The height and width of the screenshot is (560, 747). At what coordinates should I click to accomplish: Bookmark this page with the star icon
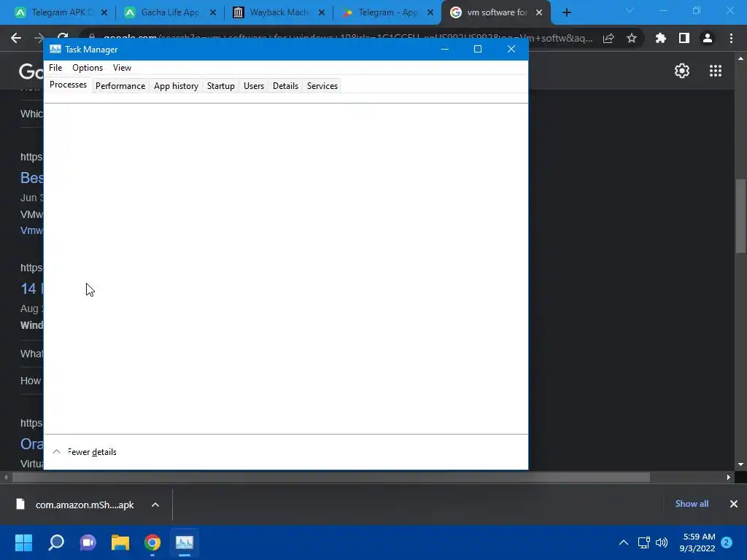click(632, 38)
